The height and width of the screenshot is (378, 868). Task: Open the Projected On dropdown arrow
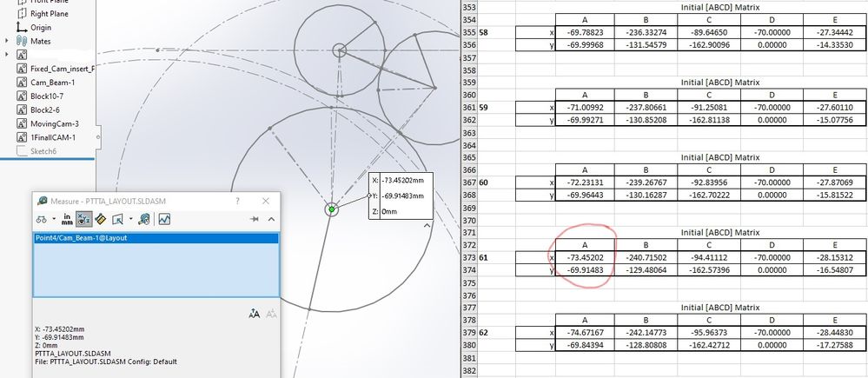click(x=130, y=219)
